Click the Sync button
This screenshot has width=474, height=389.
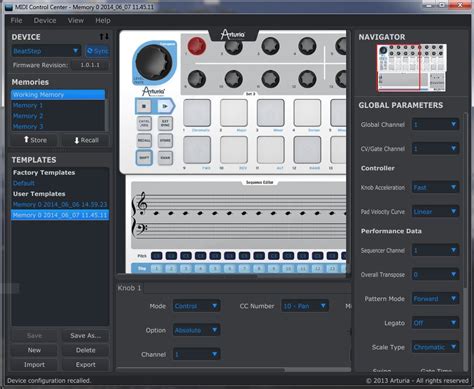(x=97, y=51)
